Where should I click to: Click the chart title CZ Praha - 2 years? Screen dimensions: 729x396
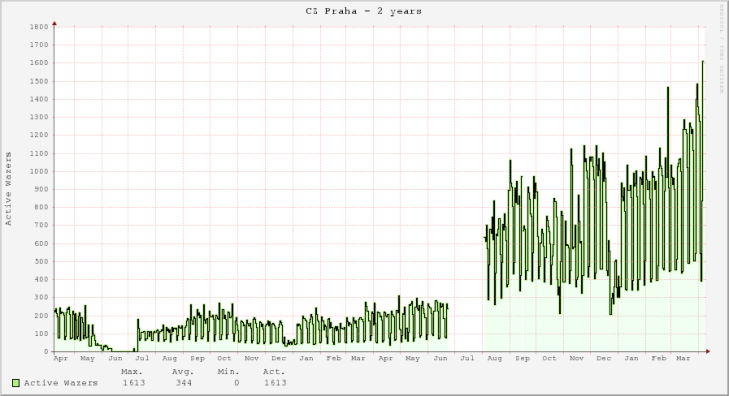(364, 11)
